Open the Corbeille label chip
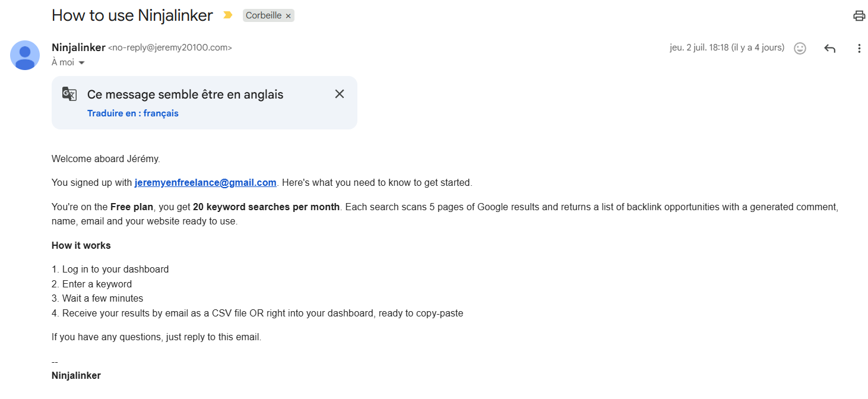 coord(264,16)
